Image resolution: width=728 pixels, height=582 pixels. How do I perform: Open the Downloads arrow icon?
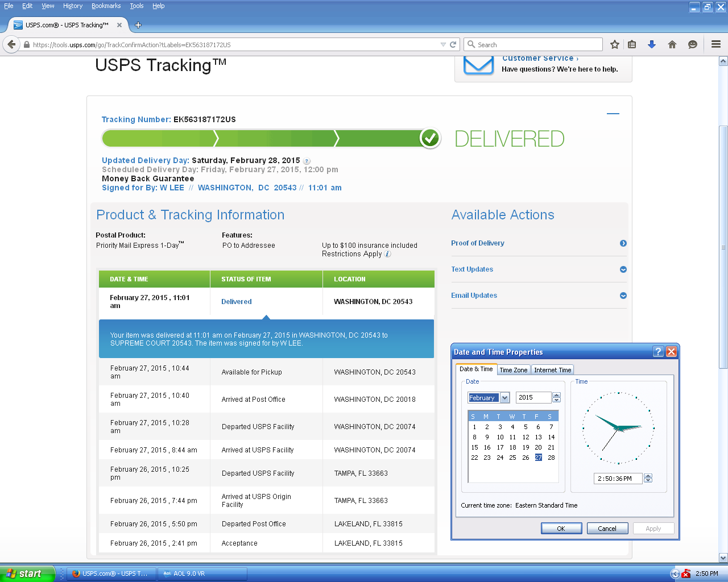[652, 44]
